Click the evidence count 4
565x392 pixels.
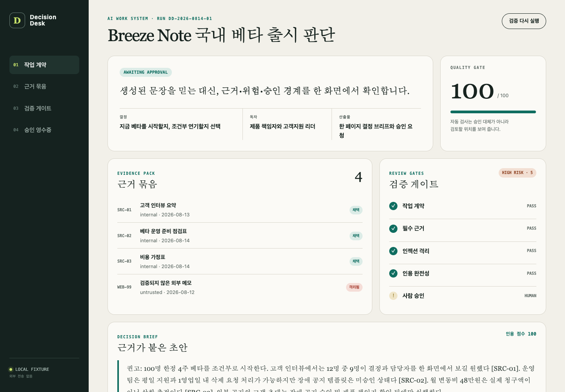[x=359, y=177]
